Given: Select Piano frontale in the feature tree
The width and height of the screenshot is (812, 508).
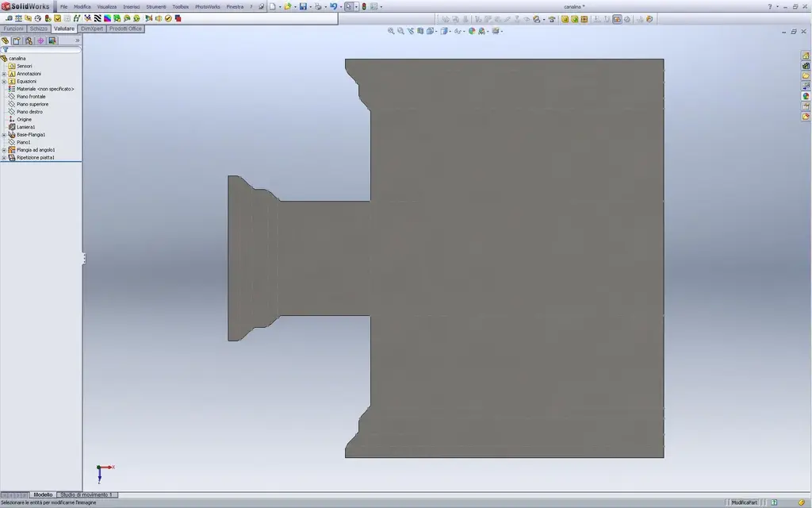Looking at the screenshot, I should (31, 96).
